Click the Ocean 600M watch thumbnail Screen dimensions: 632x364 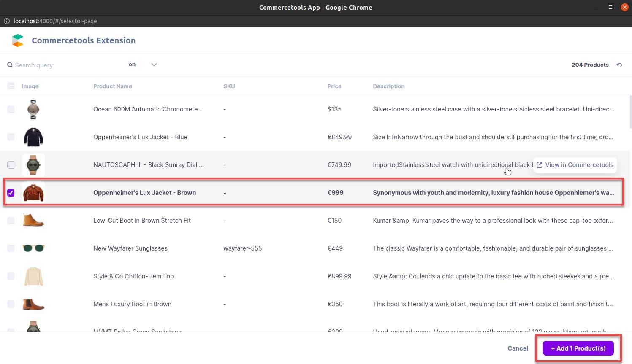click(x=33, y=109)
